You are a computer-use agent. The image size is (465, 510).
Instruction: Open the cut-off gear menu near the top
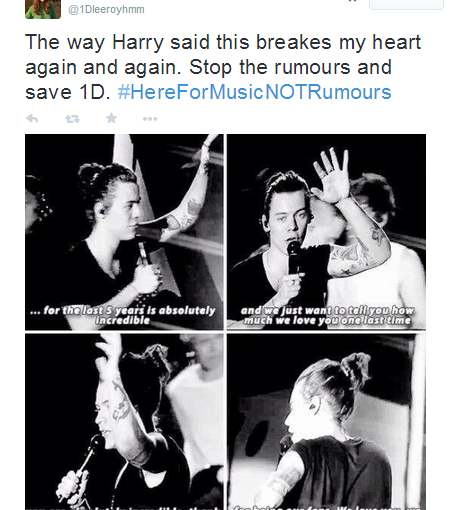coord(354,1)
